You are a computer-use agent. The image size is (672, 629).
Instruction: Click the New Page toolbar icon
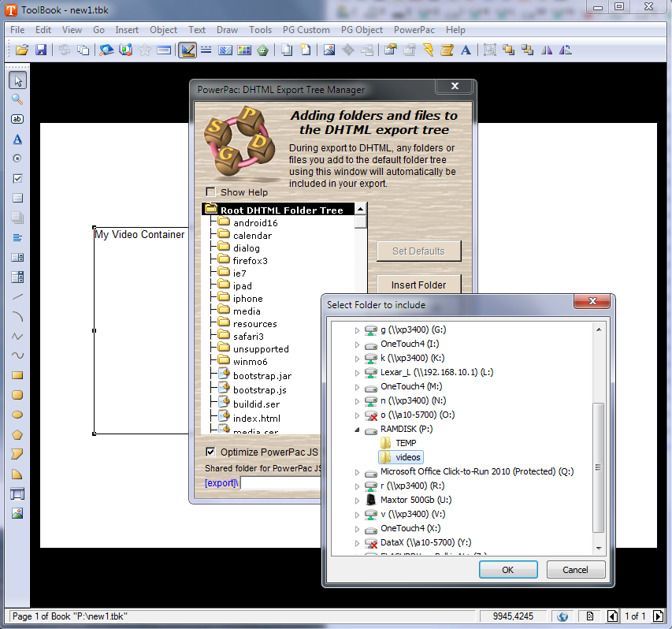coord(305,50)
